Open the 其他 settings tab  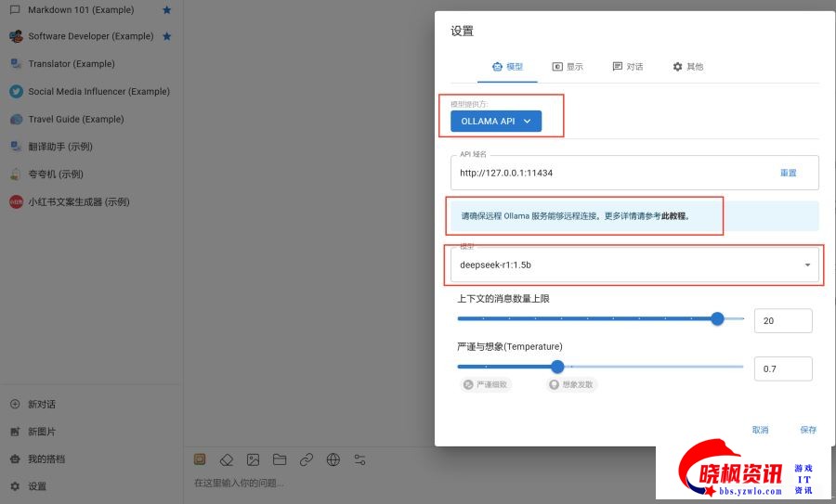click(x=687, y=67)
